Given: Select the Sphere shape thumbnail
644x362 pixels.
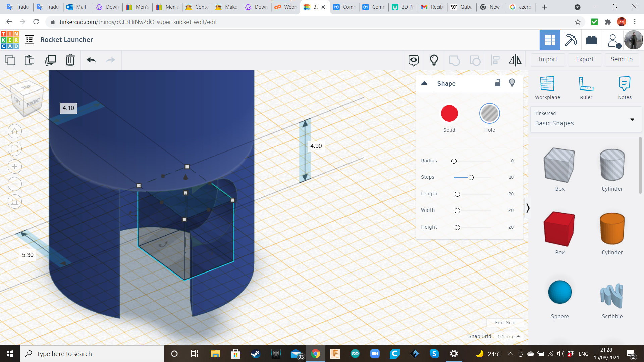Looking at the screenshot, I should click(559, 292).
